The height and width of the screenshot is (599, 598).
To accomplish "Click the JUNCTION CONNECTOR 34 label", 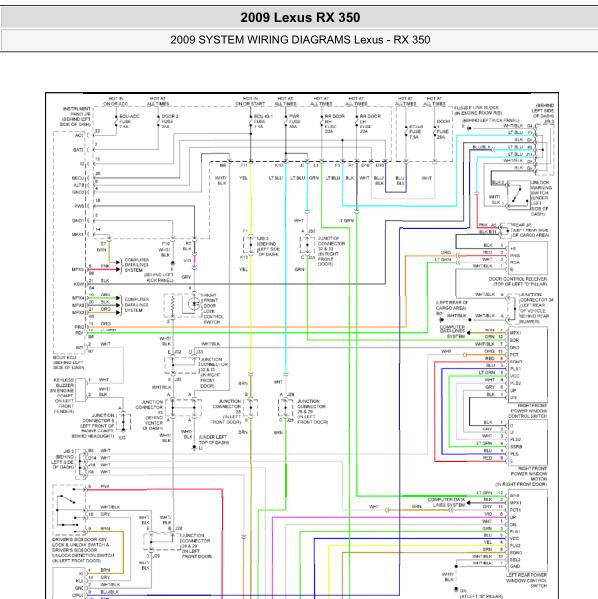I will pos(536,308).
